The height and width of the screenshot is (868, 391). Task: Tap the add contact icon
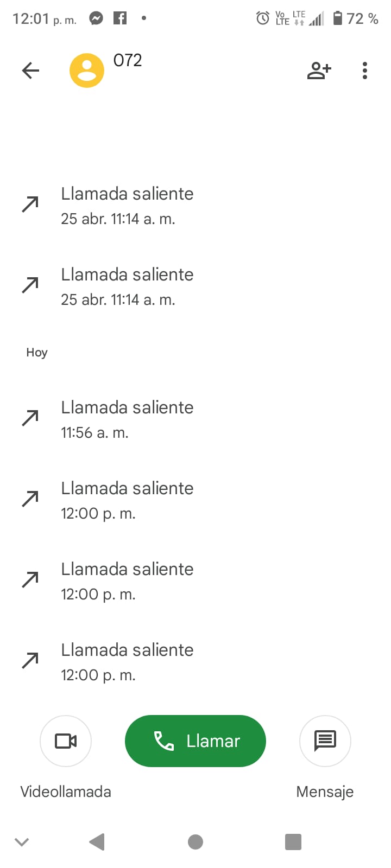pos(319,71)
